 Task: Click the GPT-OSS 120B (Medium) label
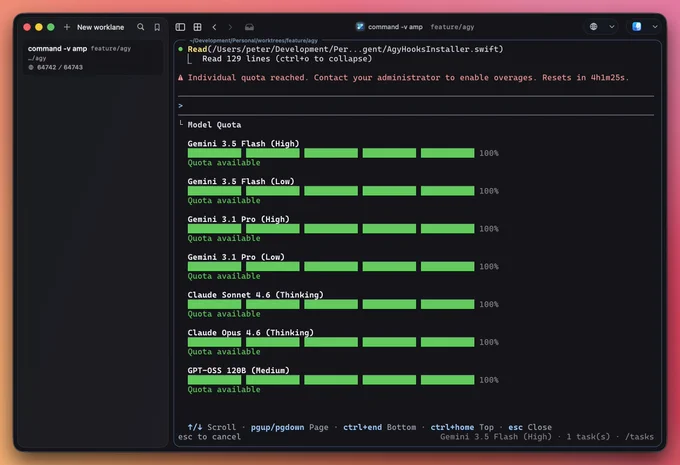pyautogui.click(x=239, y=370)
